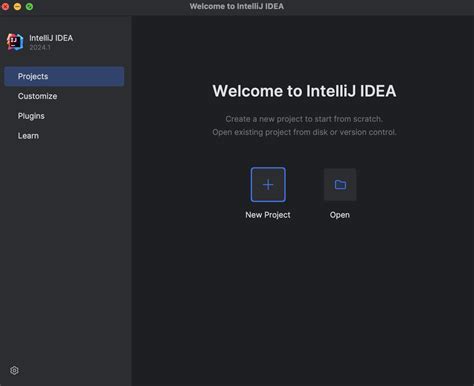Minimize the window with the yellow button
Screen dimensions: 474x386
click(17, 6)
